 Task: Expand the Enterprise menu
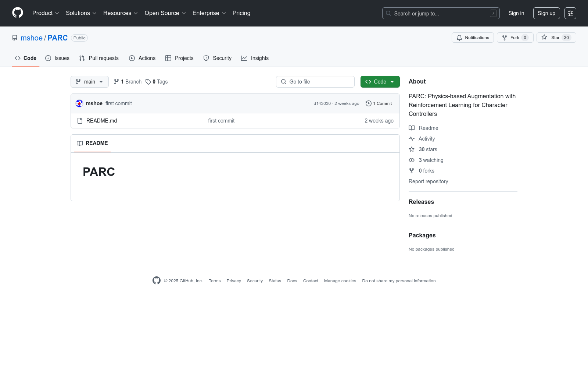pyautogui.click(x=209, y=13)
